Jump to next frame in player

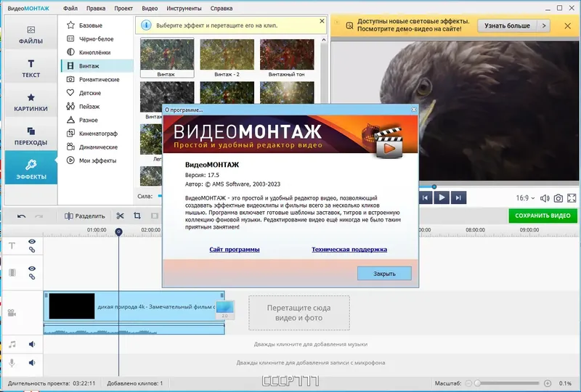(459, 198)
